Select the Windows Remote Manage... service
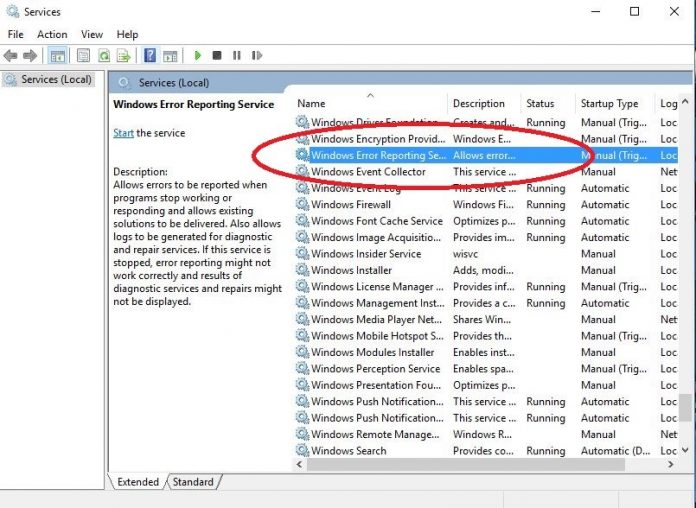This screenshot has height=508, width=696. pos(375,435)
